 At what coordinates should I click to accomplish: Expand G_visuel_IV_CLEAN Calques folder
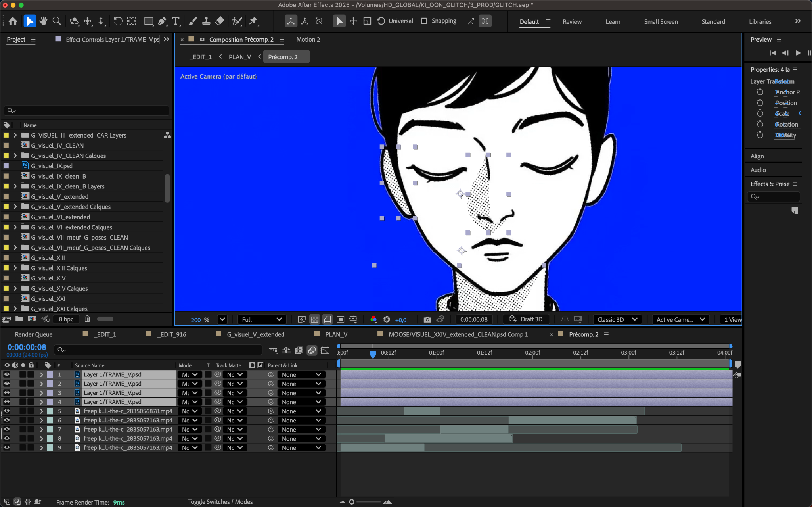pyautogui.click(x=15, y=156)
